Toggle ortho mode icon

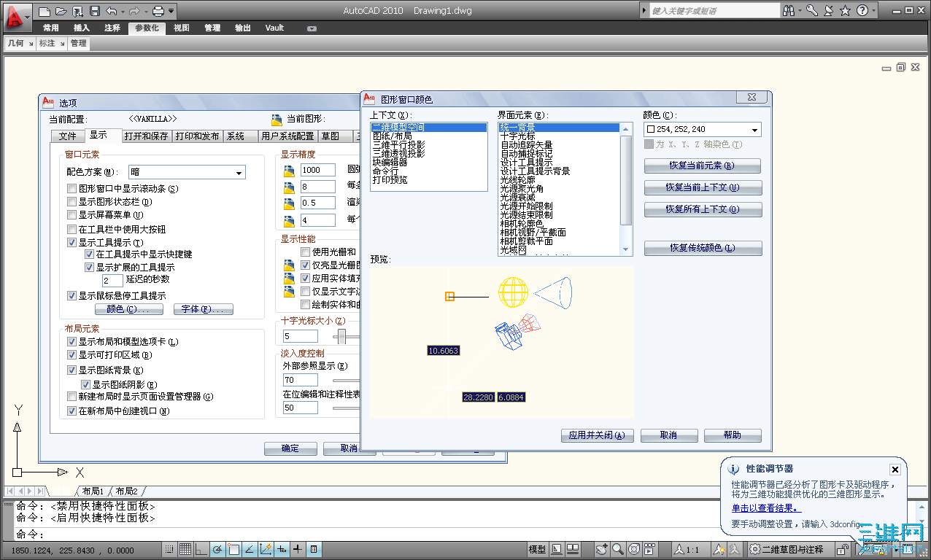point(201,549)
